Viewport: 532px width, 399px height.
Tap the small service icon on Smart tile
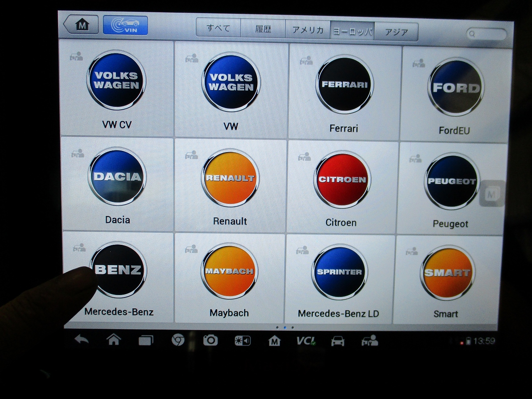412,251
